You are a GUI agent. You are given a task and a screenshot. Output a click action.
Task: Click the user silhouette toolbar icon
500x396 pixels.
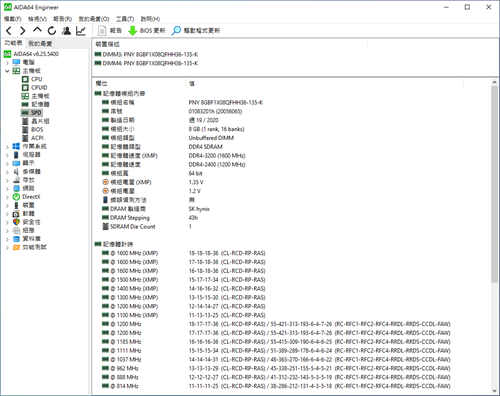67,31
